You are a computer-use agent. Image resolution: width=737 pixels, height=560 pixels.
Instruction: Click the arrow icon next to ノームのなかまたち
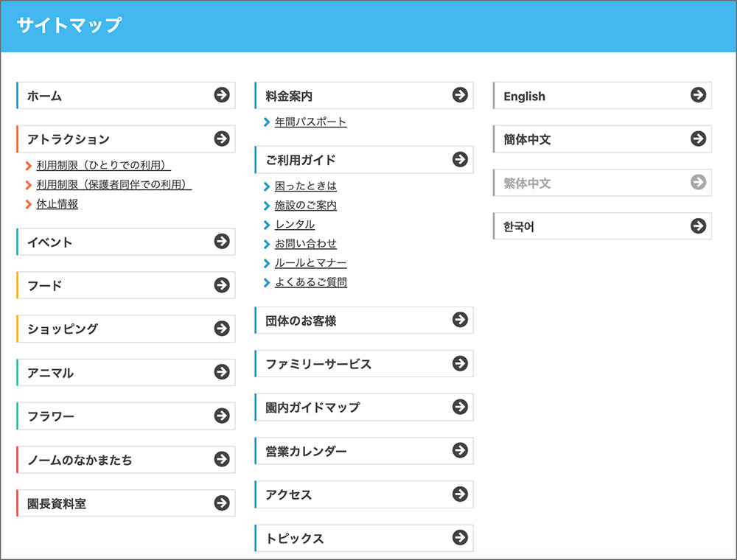point(222,459)
